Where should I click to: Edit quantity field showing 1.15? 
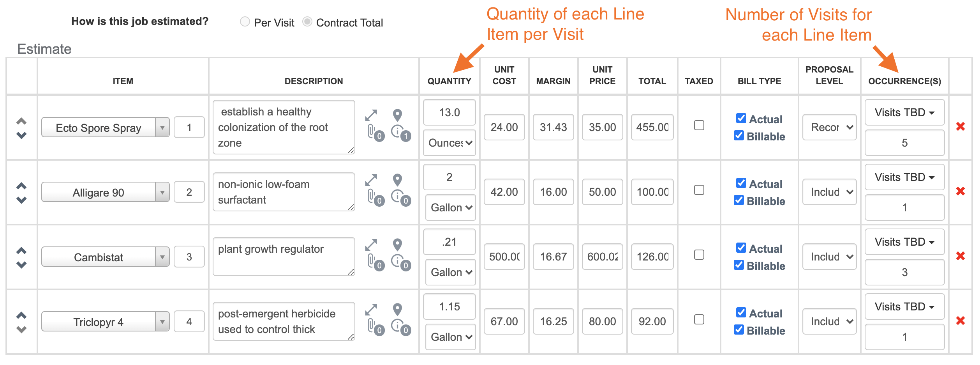[449, 307]
